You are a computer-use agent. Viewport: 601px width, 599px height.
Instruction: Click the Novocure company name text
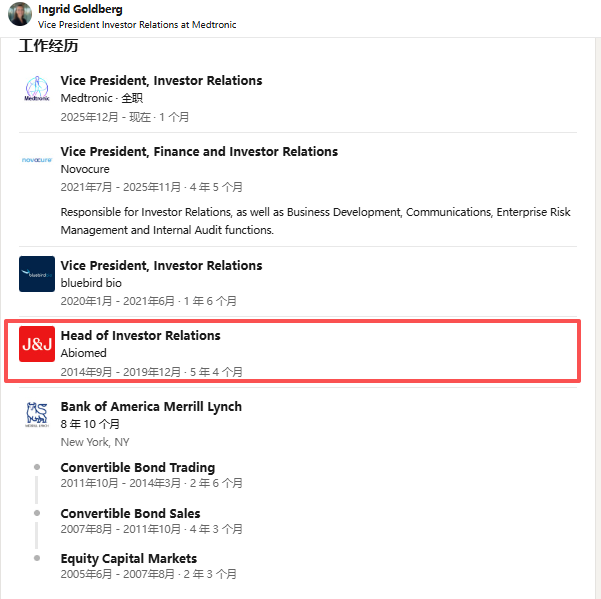85,169
